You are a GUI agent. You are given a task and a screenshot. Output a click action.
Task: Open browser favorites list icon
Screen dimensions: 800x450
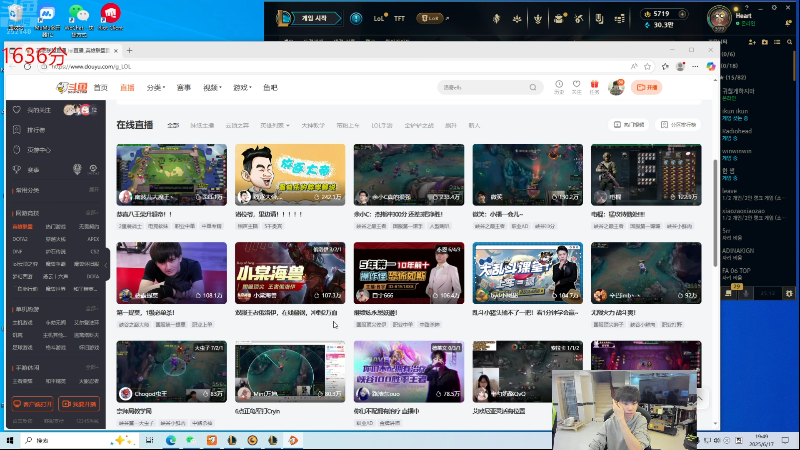tap(665, 66)
